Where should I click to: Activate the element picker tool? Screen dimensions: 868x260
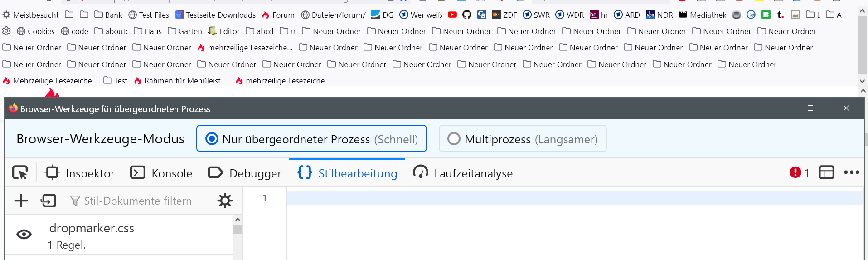(20, 173)
